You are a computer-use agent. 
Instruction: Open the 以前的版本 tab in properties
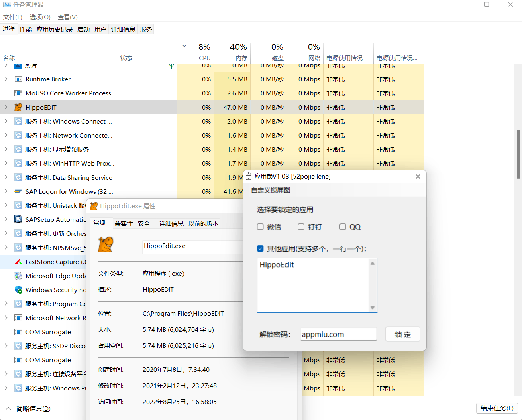(204, 223)
